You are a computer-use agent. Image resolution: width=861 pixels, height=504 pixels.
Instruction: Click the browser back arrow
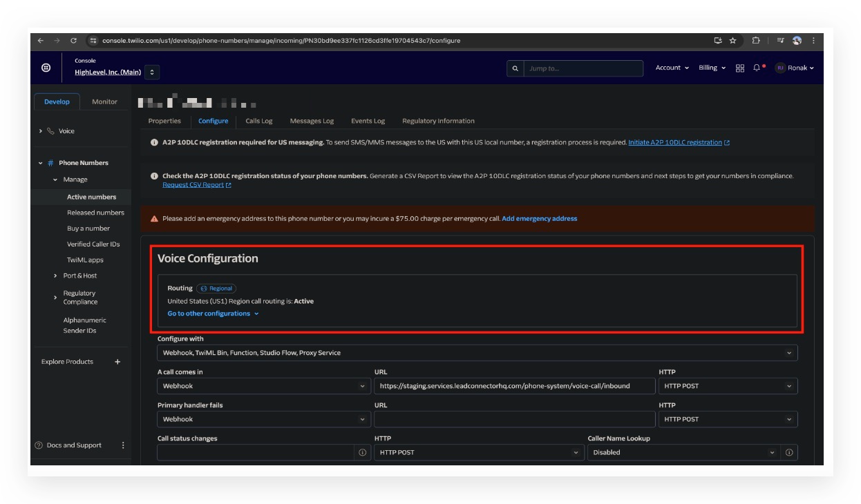41,41
